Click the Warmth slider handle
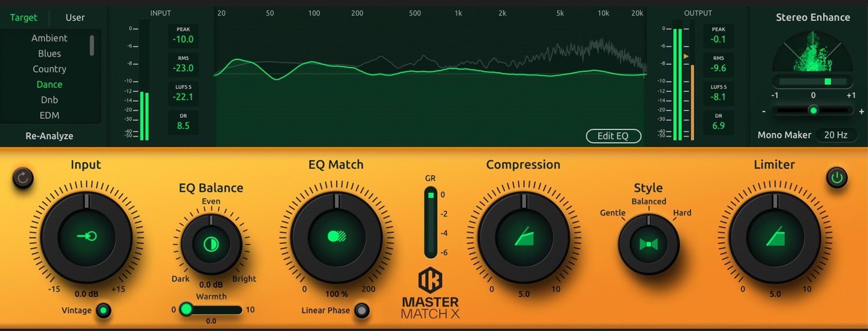The image size is (868, 331). pyautogui.click(x=186, y=309)
